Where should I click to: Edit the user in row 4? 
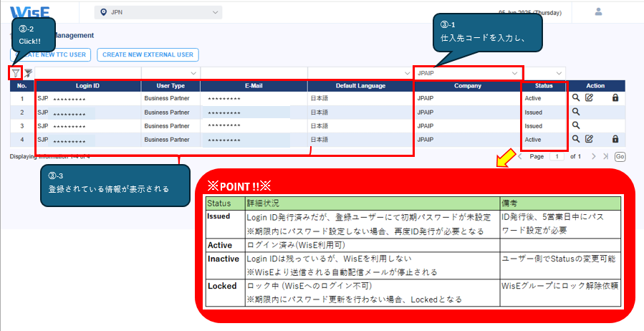(590, 139)
